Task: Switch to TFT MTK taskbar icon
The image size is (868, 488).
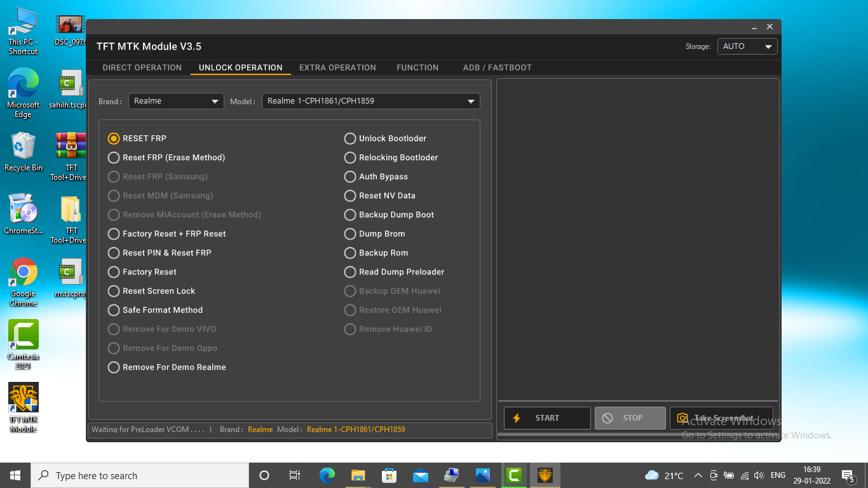Action: click(545, 475)
